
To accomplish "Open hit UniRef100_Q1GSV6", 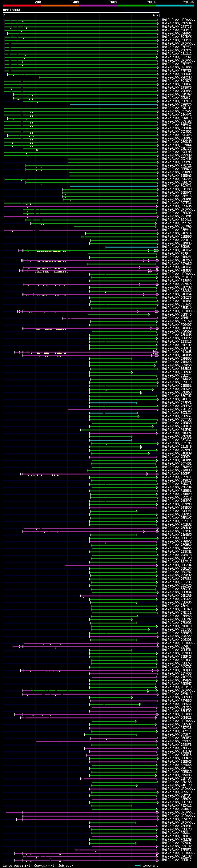I will click(177, 389).
